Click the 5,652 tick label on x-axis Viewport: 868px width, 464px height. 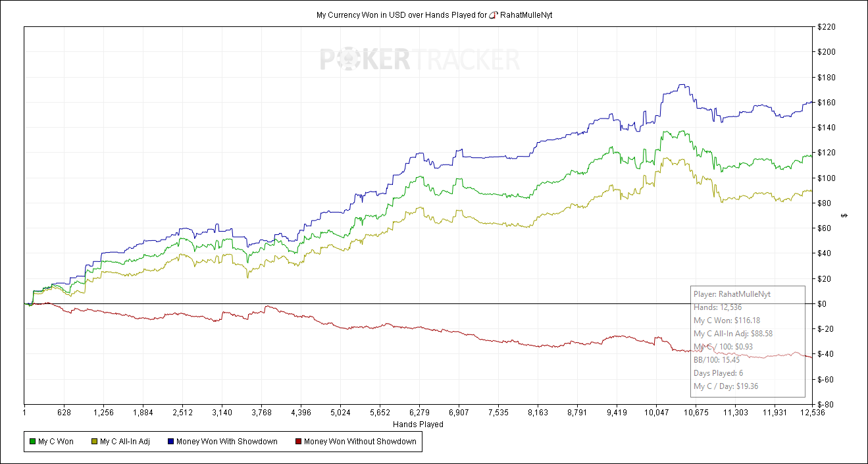[380, 413]
